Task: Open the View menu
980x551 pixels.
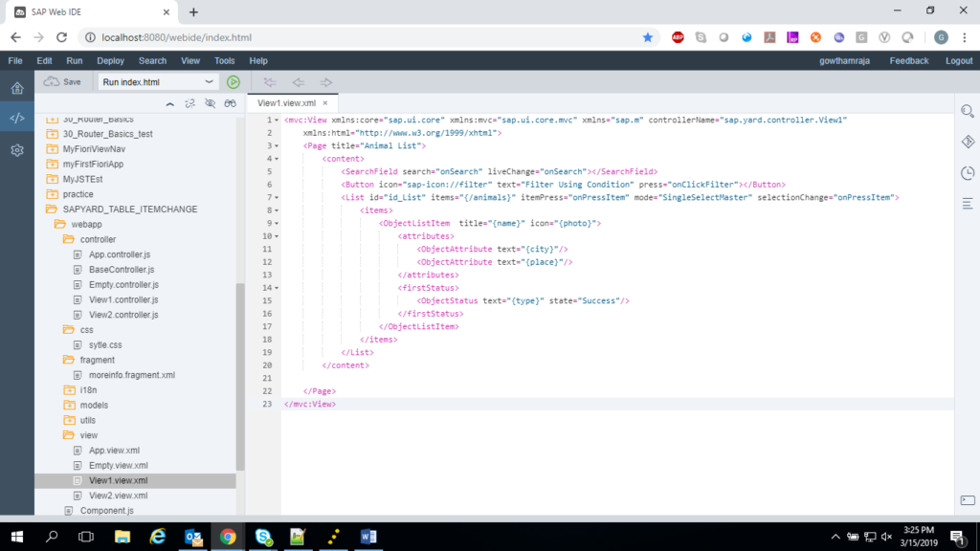Action: pyautogui.click(x=190, y=60)
